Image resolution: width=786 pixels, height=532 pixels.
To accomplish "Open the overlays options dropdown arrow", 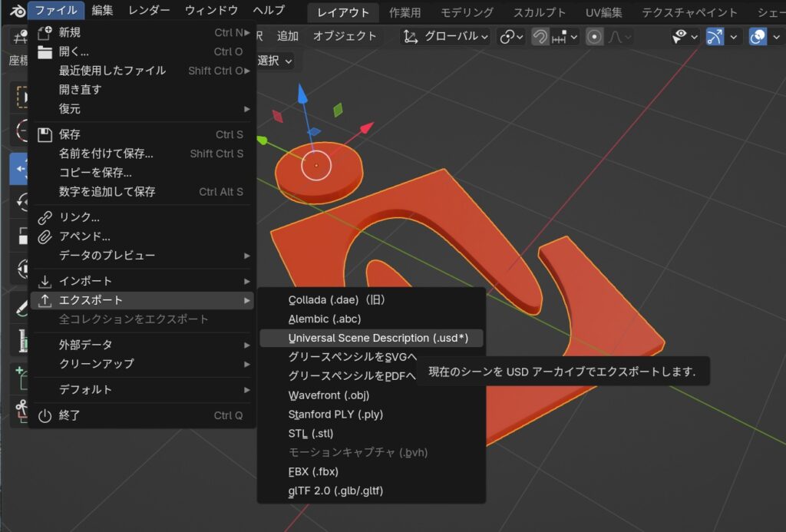I will (x=777, y=37).
